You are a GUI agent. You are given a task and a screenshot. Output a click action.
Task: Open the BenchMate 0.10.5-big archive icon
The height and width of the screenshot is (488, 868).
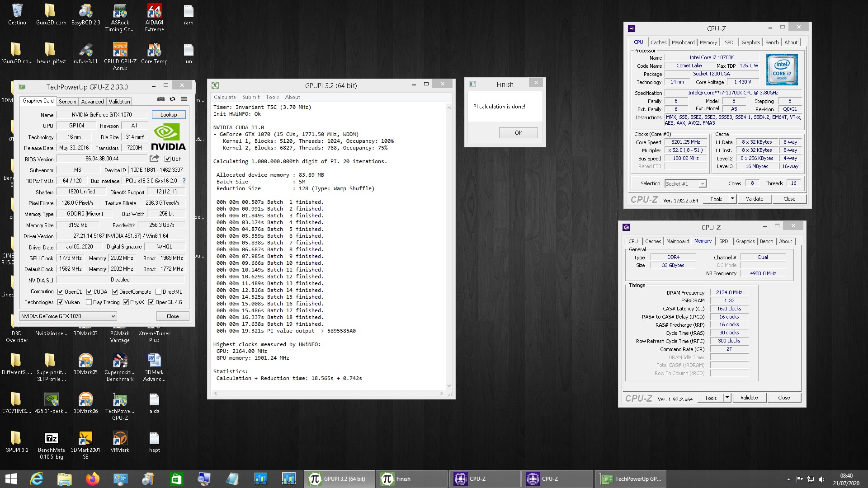51,445
